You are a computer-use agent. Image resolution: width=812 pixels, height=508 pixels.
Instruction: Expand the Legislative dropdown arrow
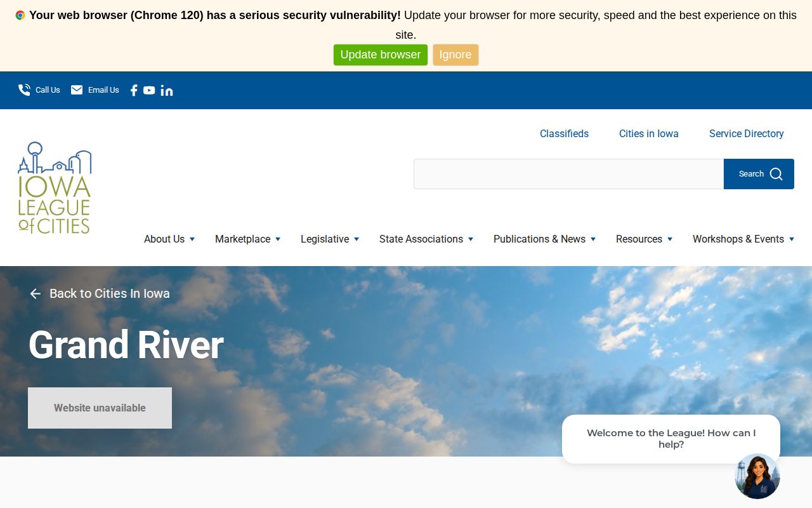click(x=357, y=239)
